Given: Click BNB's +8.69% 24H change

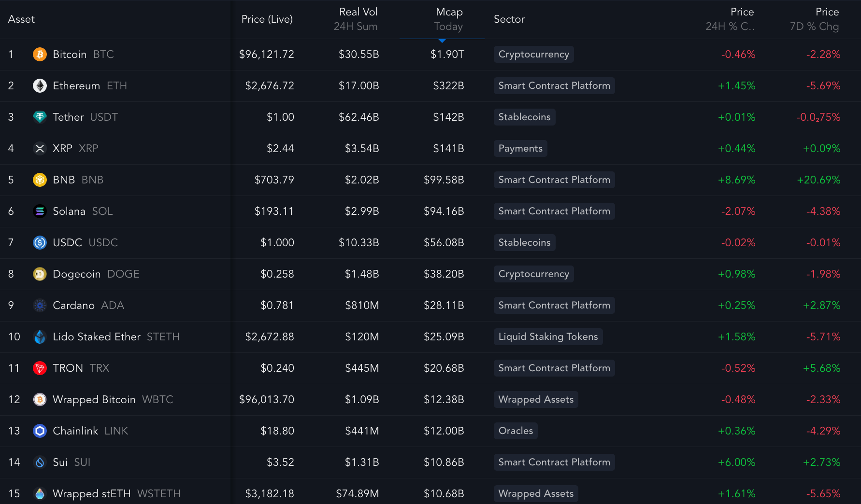Looking at the screenshot, I should pyautogui.click(x=737, y=180).
